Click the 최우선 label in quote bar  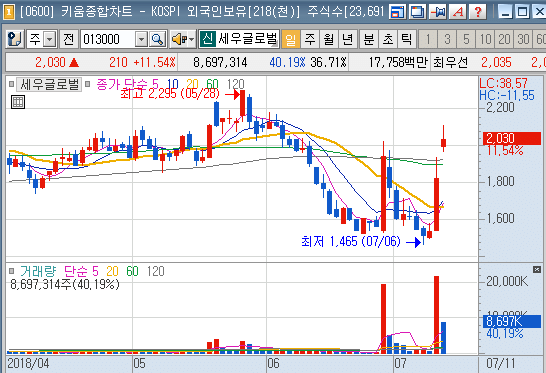[450, 62]
